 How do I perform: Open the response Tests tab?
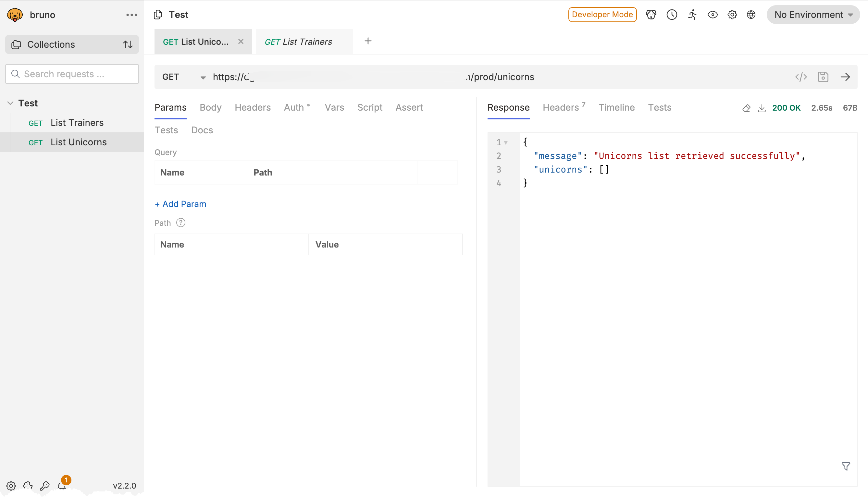click(659, 107)
